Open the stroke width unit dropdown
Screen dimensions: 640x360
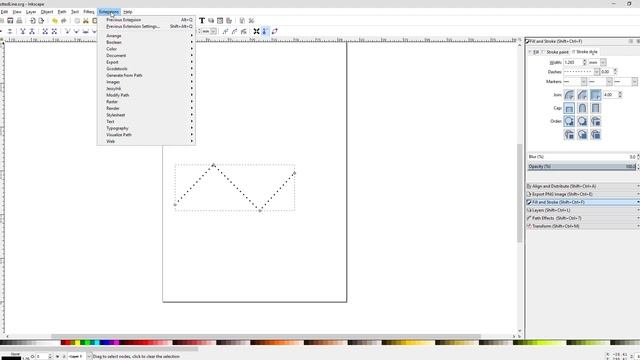pos(603,62)
